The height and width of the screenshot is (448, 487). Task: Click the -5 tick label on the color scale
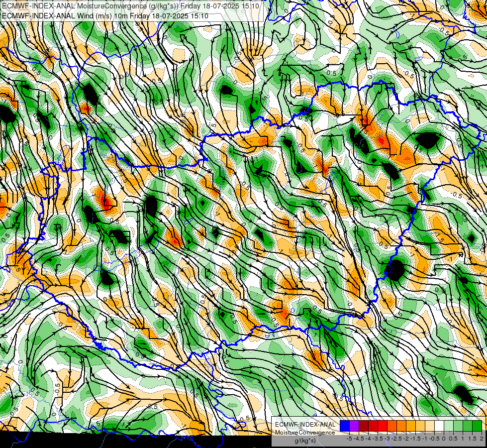349,439
